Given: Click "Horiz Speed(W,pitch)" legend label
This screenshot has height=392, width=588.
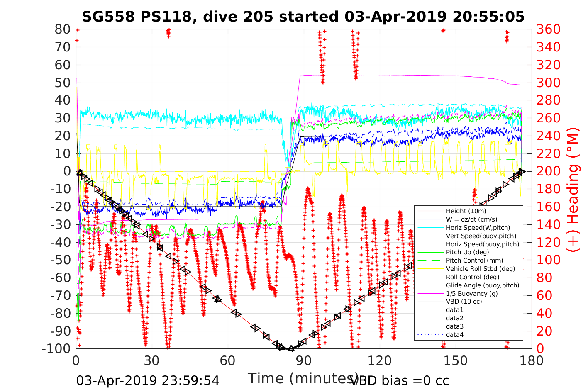Looking at the screenshot, I should point(478,228).
